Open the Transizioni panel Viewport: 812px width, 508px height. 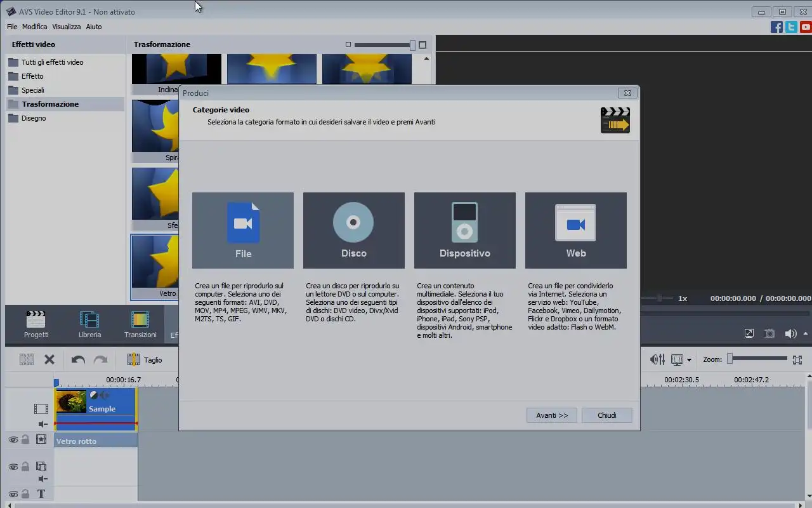point(140,324)
